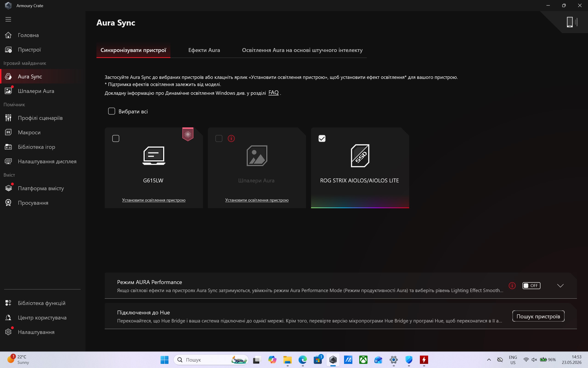The width and height of the screenshot is (588, 368).
Task: Untick the ROG STRIX AIOLOS checkbox
Action: click(322, 138)
